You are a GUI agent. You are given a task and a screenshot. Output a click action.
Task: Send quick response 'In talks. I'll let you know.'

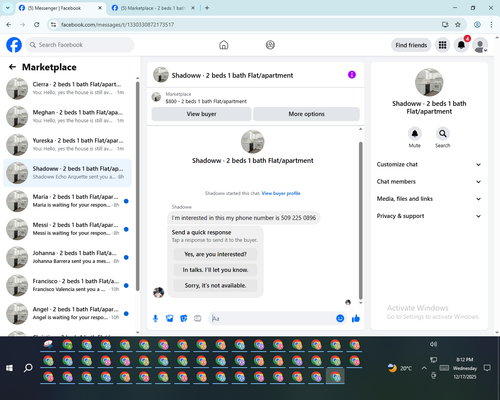(x=215, y=270)
